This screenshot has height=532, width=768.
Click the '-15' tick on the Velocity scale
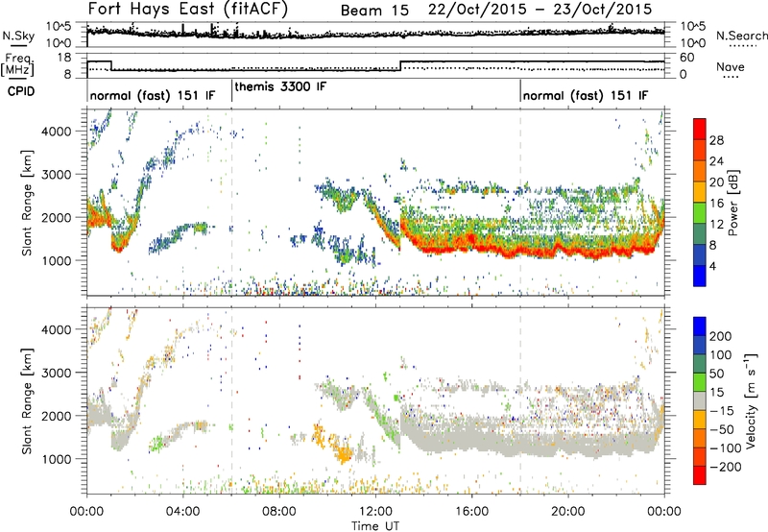(x=722, y=410)
